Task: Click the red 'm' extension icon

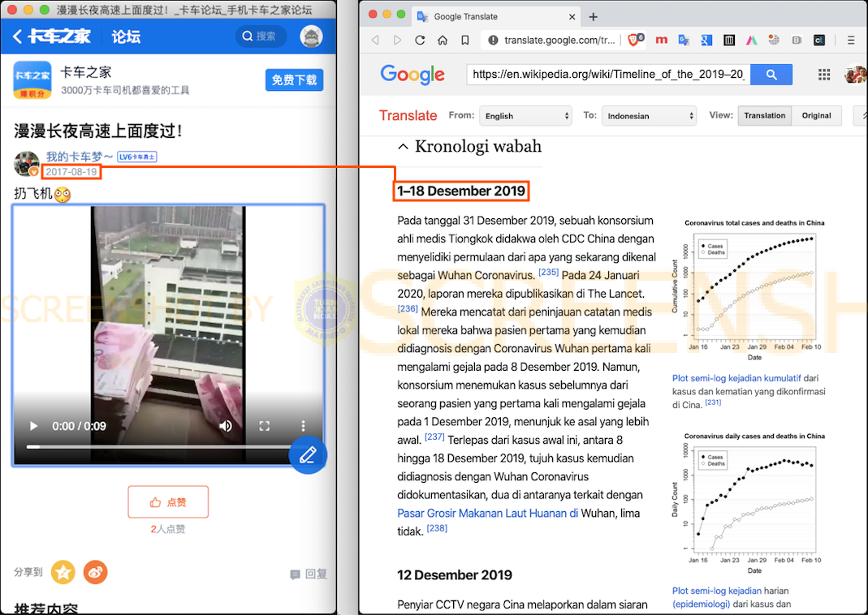Action: tap(661, 40)
